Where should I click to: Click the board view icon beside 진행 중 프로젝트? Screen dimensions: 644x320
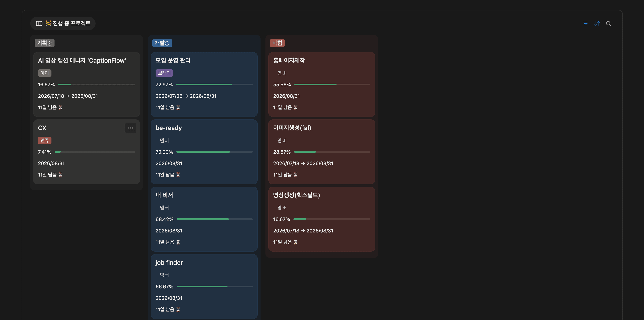39,23
